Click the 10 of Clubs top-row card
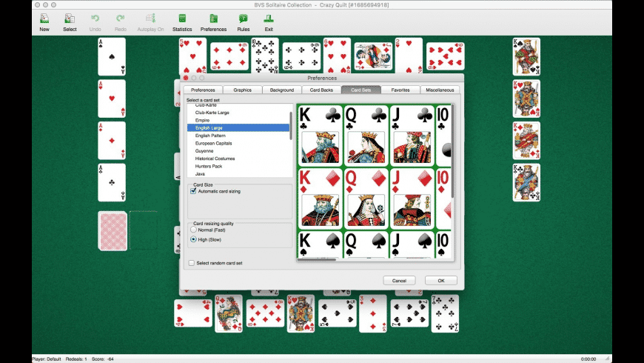 (265, 56)
